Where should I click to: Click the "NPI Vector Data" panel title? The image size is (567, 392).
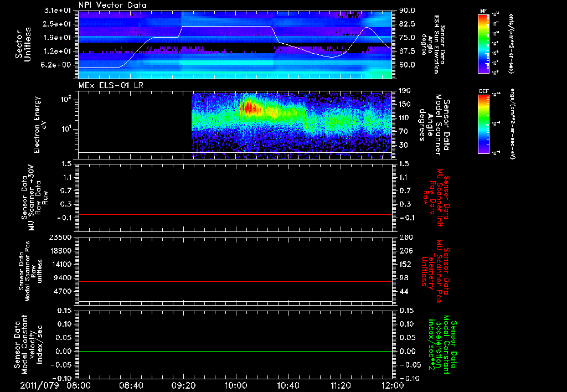(112, 5)
